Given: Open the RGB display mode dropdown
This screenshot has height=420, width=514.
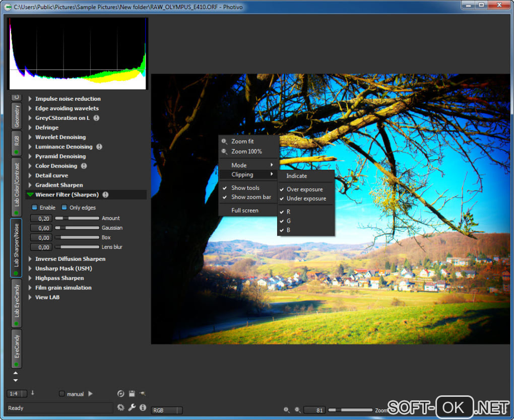Looking at the screenshot, I should pyautogui.click(x=166, y=410).
